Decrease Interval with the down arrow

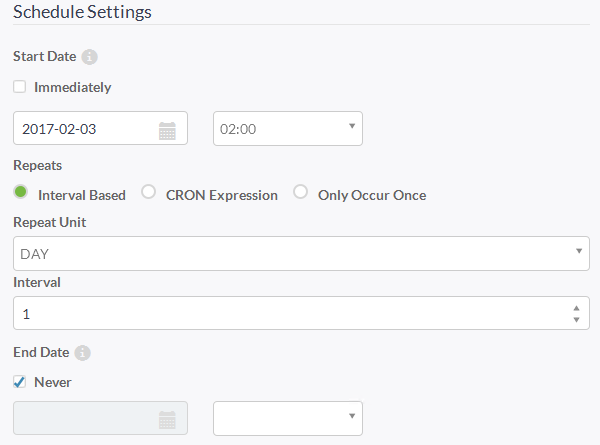(x=577, y=319)
